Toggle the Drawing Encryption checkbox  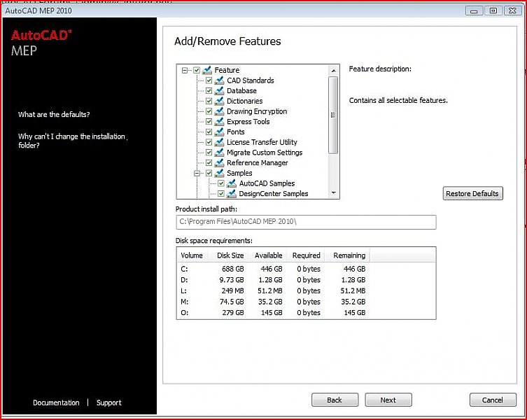coord(209,111)
